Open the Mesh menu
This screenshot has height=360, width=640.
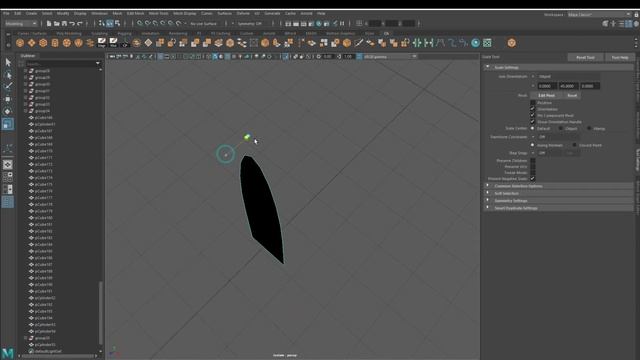coord(117,13)
